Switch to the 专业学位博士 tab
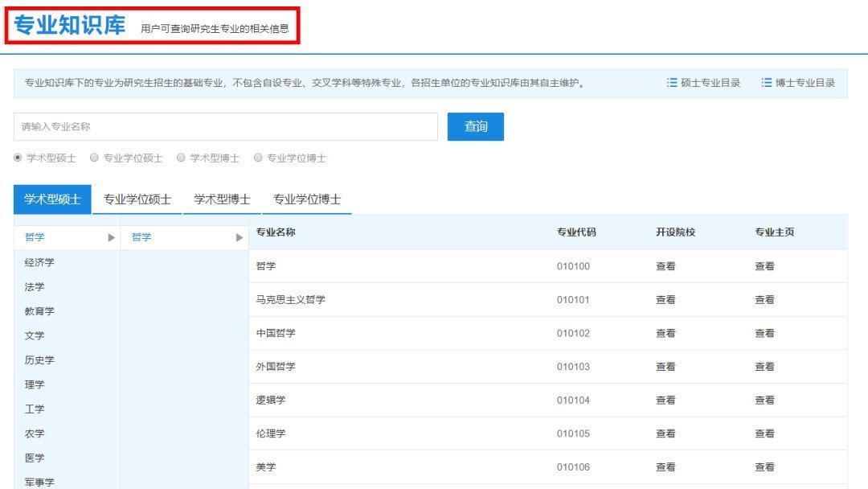This screenshot has height=489, width=868. pos(309,199)
